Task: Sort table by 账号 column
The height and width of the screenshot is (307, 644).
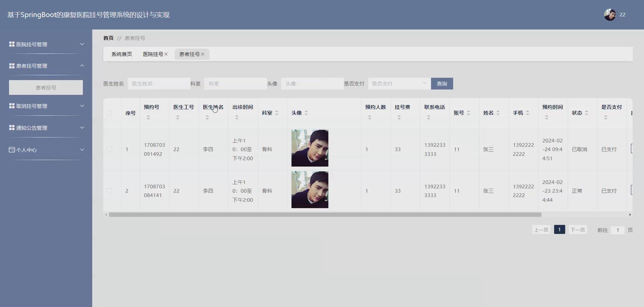Action: 469,113
